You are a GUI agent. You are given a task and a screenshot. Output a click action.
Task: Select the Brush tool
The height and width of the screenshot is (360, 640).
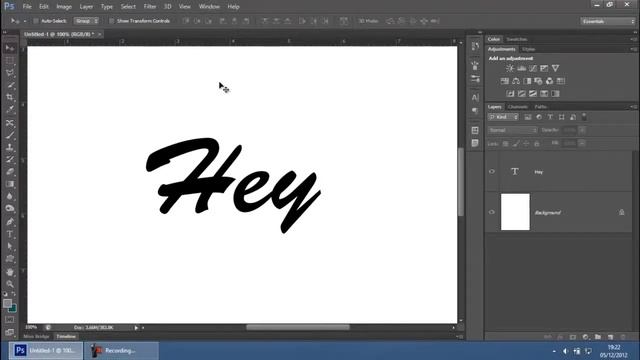click(x=10, y=135)
